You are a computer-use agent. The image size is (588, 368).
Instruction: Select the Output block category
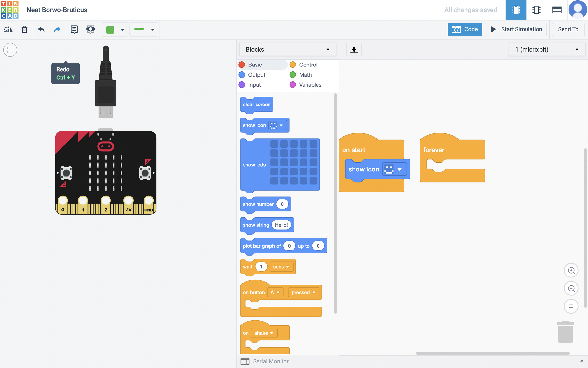[256, 75]
